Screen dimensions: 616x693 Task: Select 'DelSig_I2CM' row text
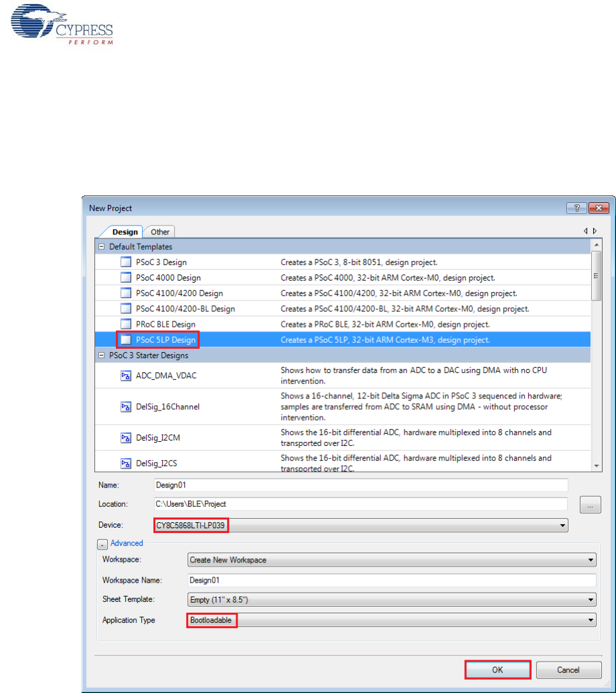tap(158, 437)
